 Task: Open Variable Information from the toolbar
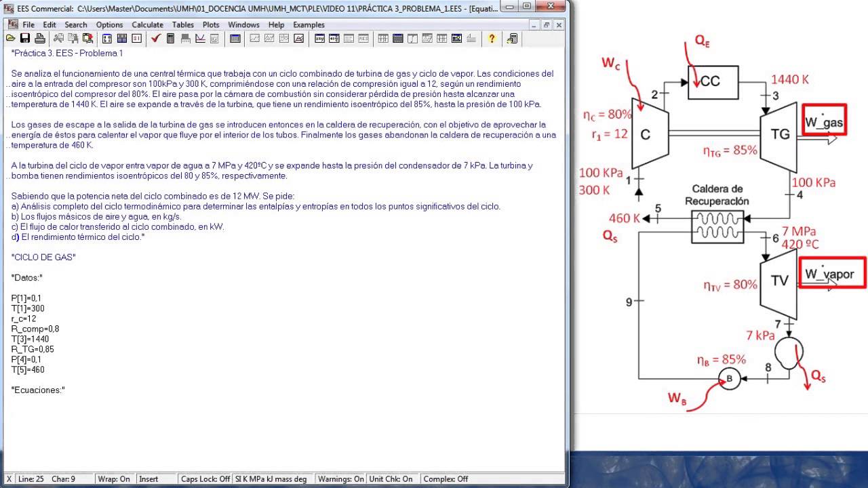click(107, 39)
